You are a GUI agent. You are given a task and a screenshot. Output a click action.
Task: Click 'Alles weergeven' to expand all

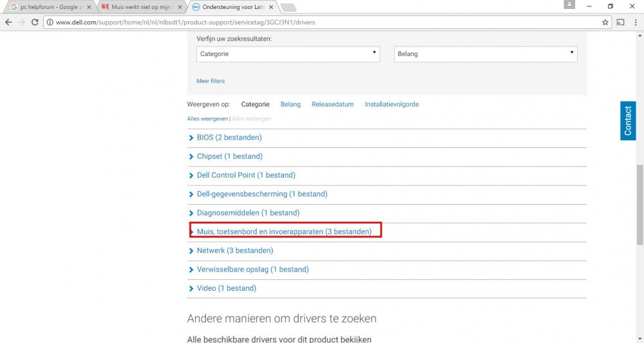(x=207, y=118)
